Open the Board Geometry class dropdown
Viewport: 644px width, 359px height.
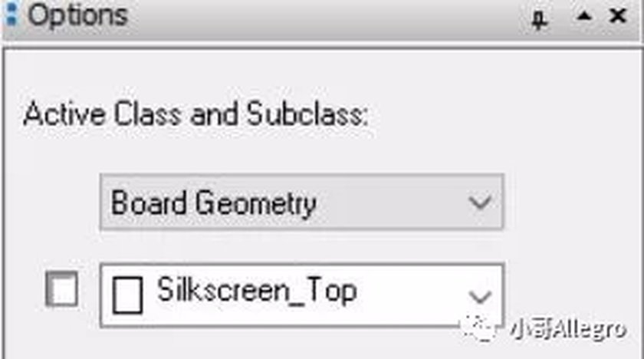coord(301,202)
